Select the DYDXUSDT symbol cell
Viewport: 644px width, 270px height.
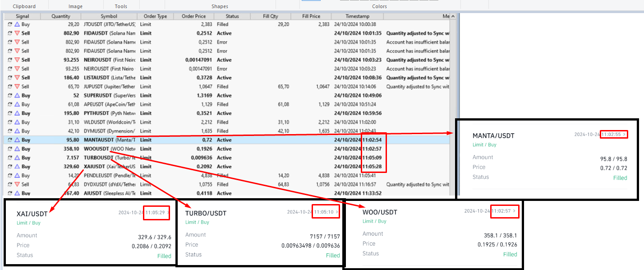(x=110, y=185)
